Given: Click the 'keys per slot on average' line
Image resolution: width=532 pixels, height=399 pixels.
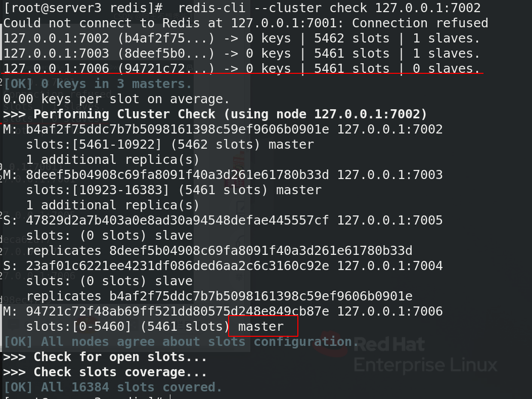Looking at the screenshot, I should pyautogui.click(x=117, y=99).
